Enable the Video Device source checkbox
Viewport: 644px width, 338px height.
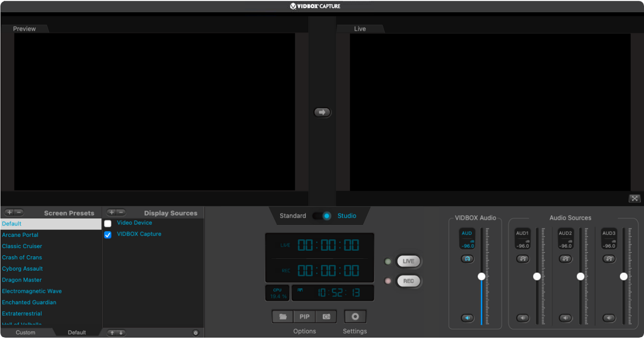click(x=108, y=224)
